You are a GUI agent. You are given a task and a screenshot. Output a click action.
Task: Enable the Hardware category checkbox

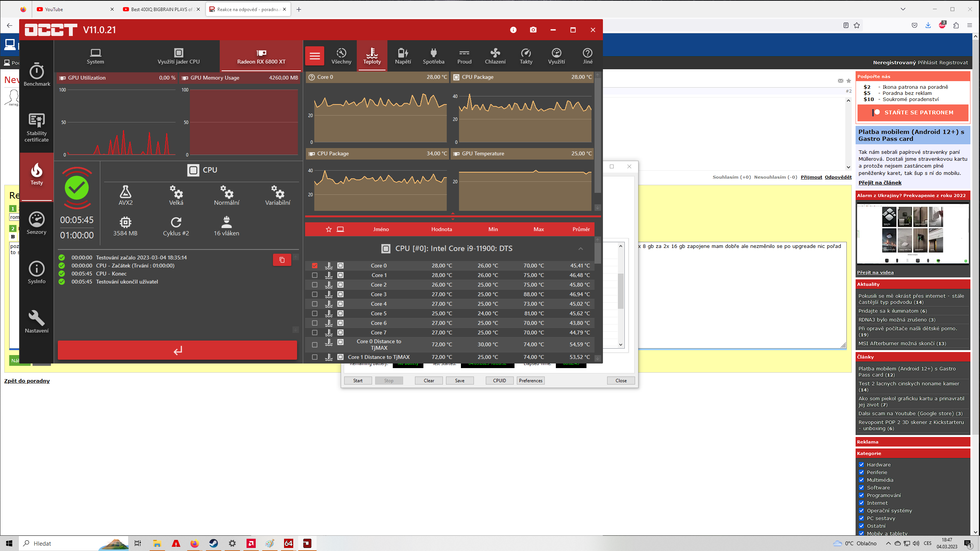pos(861,465)
